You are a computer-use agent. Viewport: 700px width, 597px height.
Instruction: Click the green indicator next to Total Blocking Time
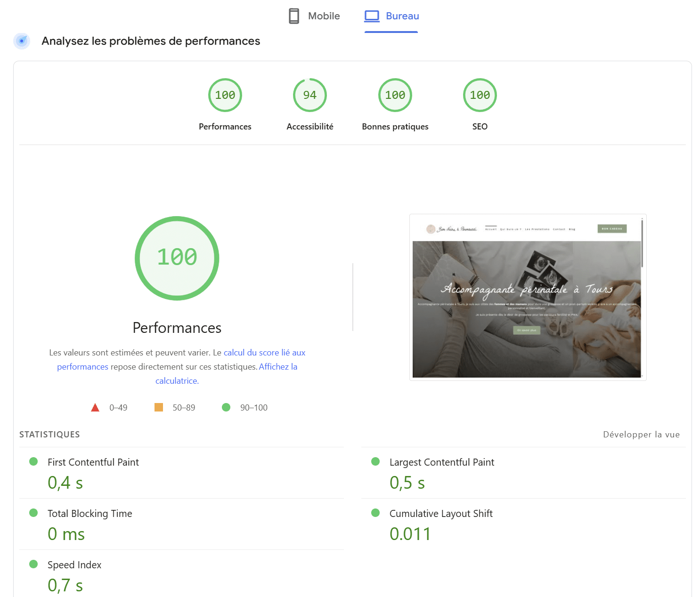point(33,513)
